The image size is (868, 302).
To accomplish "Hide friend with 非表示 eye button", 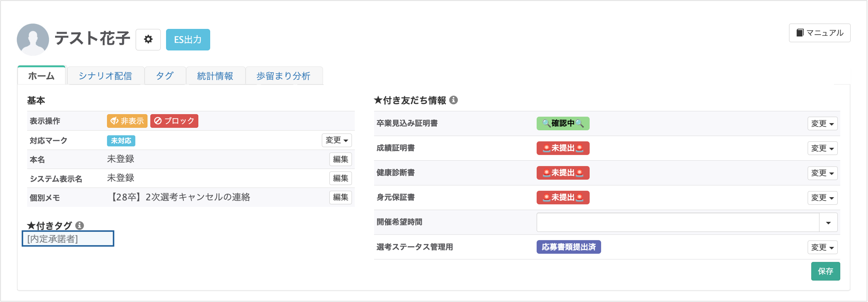I will click(x=127, y=121).
